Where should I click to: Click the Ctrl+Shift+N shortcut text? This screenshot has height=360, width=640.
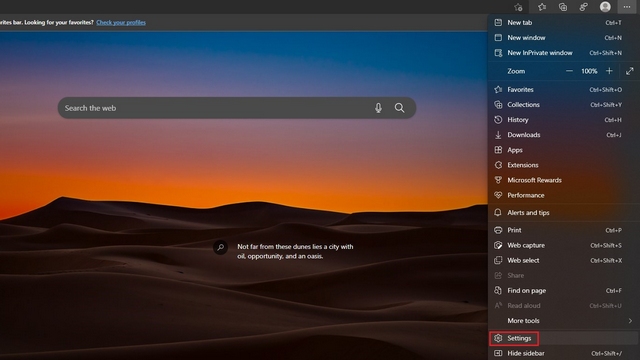606,53
